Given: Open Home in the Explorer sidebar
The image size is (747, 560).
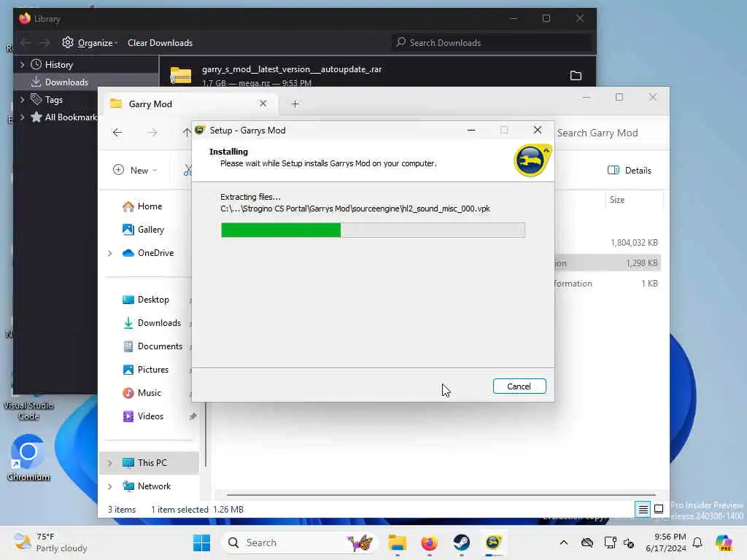Looking at the screenshot, I should [149, 206].
